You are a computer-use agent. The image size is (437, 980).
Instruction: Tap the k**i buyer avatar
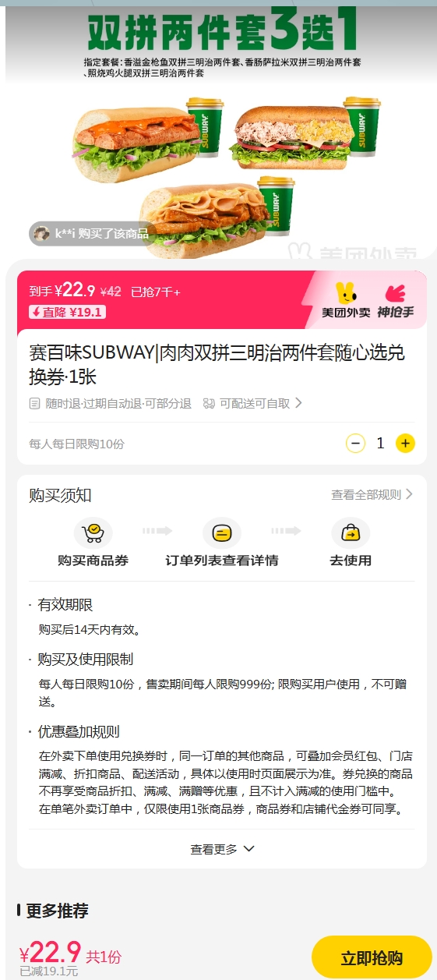(x=42, y=233)
